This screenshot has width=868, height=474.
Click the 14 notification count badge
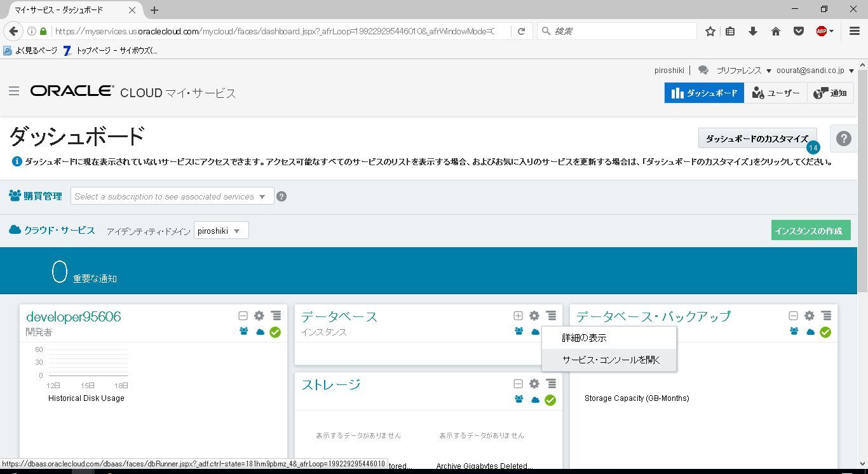coord(813,147)
